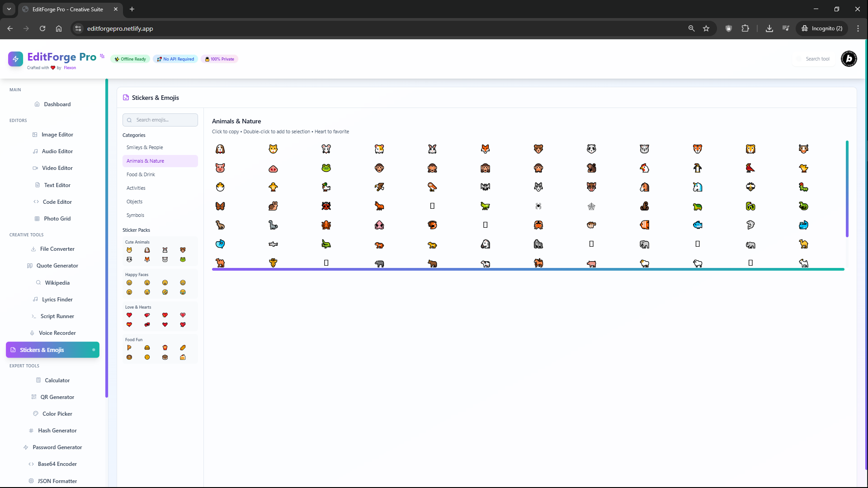Copy the green turtle emoji
The height and width of the screenshot is (488, 868).
coord(698,206)
